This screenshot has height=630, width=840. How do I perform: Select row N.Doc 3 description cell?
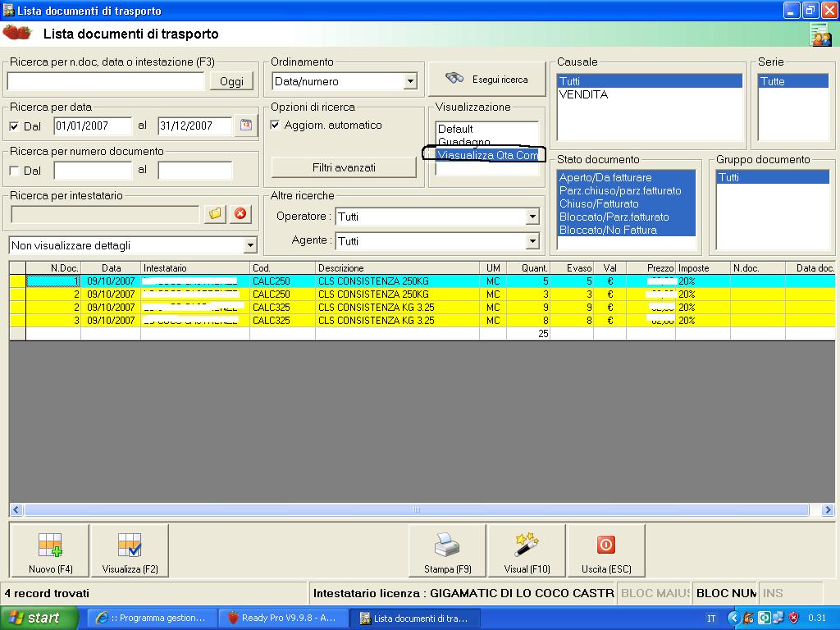click(398, 321)
